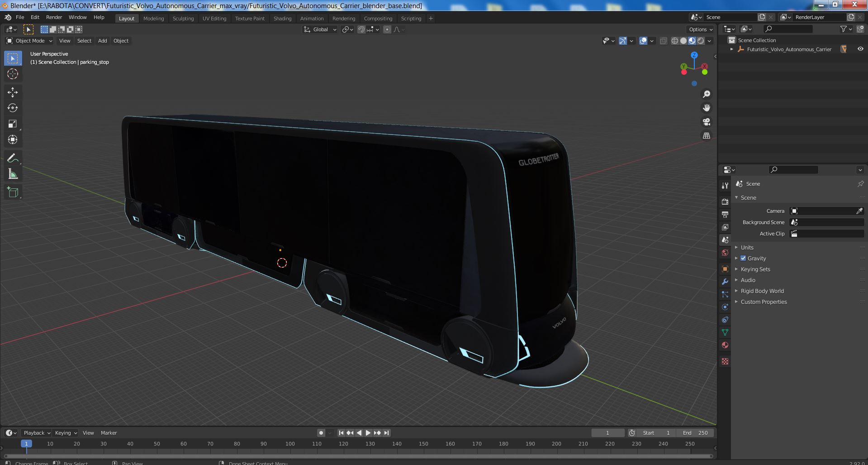Open the Particles properties tab
This screenshot has height=465, width=868.
coord(725,294)
